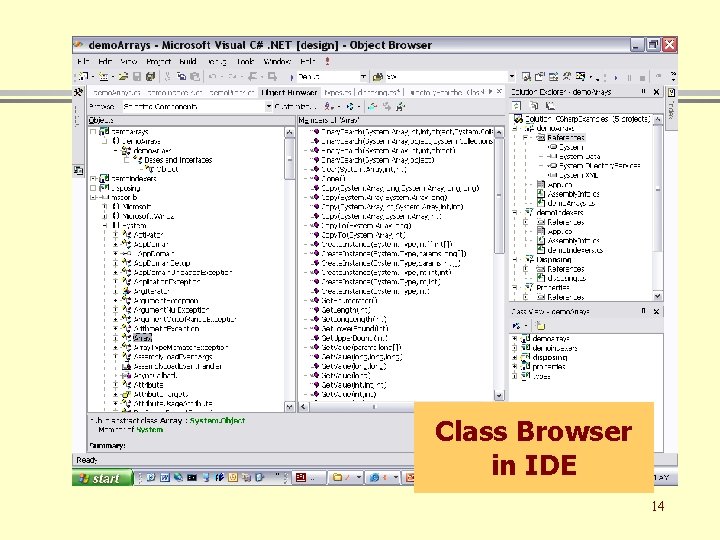
Task: Collapse demoIndexers project in Solution Explorer
Action: point(515,213)
